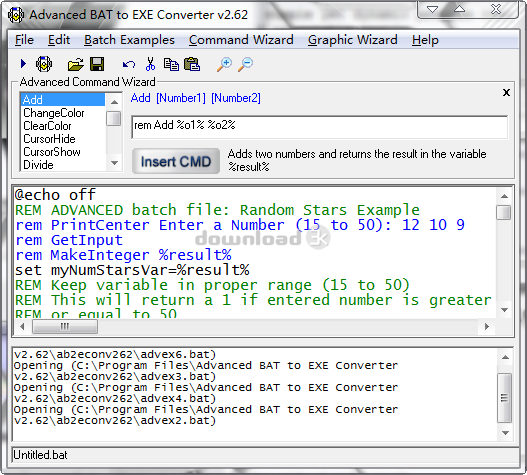Click the output log scrollbar thumb

(504, 398)
